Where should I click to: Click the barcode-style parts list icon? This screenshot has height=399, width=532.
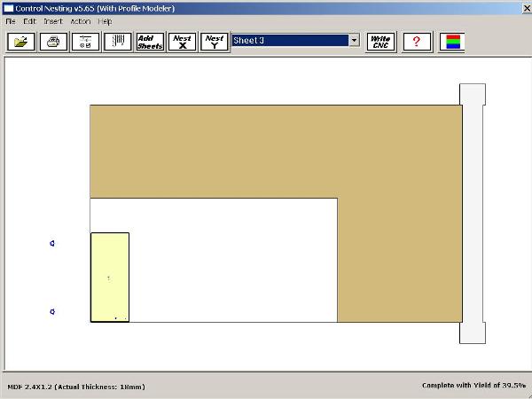[118, 42]
